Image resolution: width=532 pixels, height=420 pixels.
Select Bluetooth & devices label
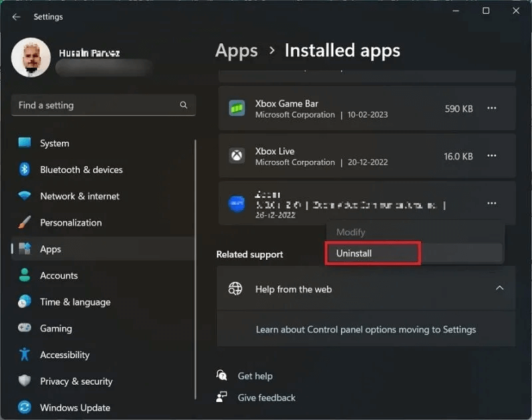click(81, 169)
